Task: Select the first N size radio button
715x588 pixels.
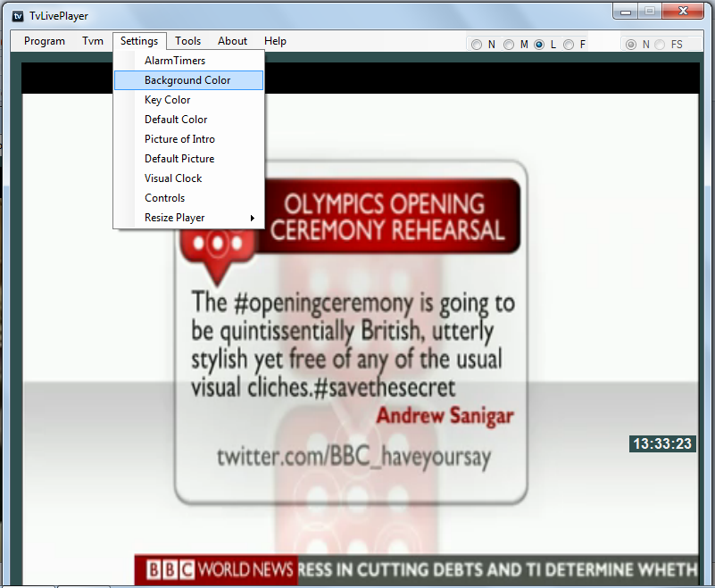Action: click(477, 45)
